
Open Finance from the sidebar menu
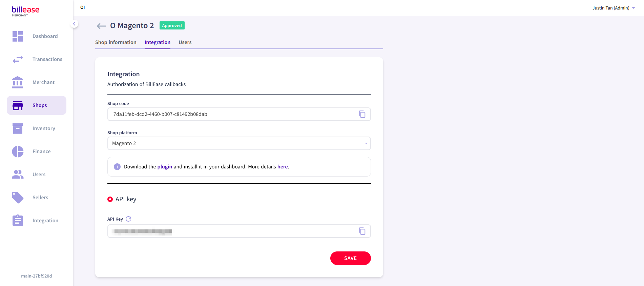coord(37,151)
